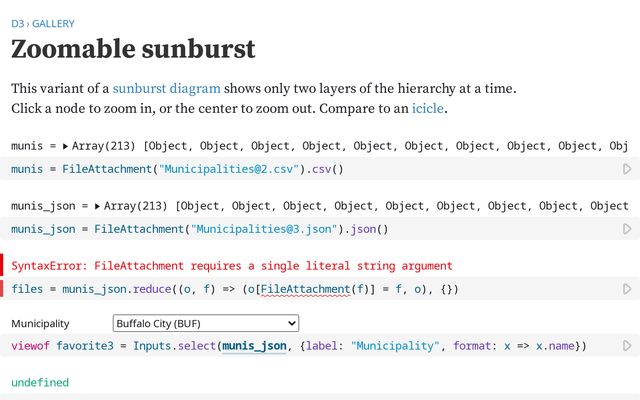Click the red SyntaxError message
Screen dimensions: 640x400
pos(232,266)
